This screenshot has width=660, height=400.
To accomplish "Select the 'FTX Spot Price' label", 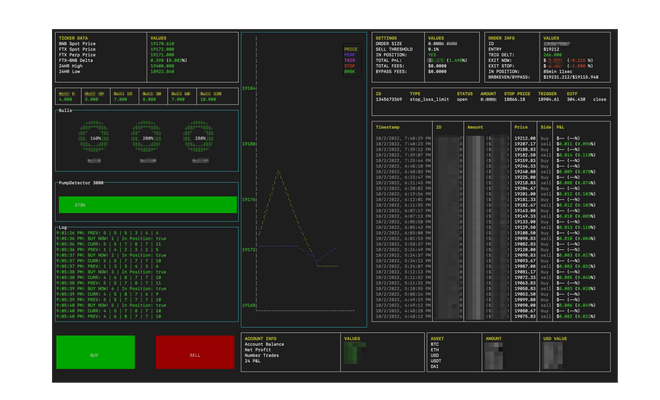I will tap(77, 49).
